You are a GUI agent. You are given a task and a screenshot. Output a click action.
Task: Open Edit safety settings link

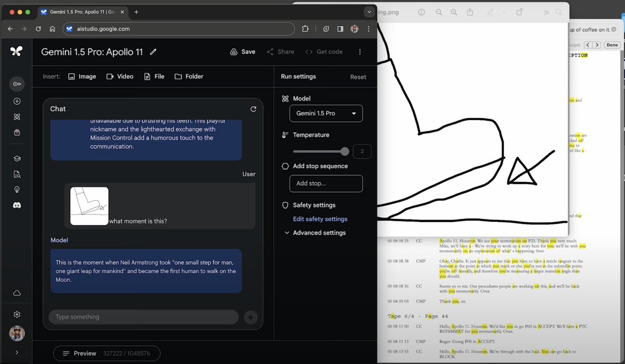(320, 219)
